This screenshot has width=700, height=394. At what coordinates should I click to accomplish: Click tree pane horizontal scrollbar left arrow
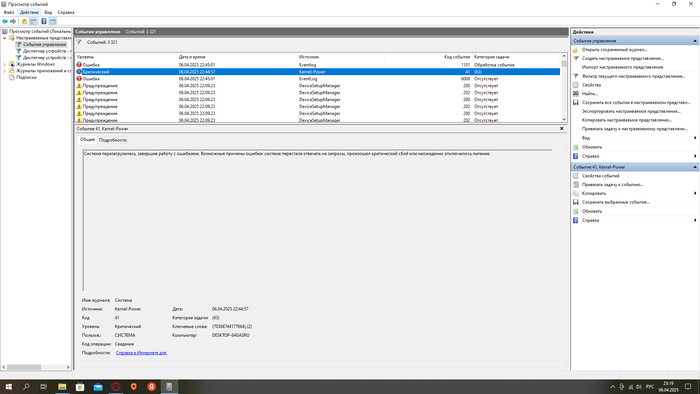click(4, 367)
